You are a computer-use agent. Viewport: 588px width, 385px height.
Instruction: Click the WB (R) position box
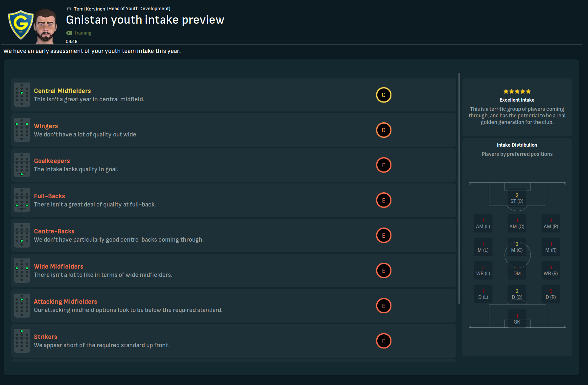[551, 271]
